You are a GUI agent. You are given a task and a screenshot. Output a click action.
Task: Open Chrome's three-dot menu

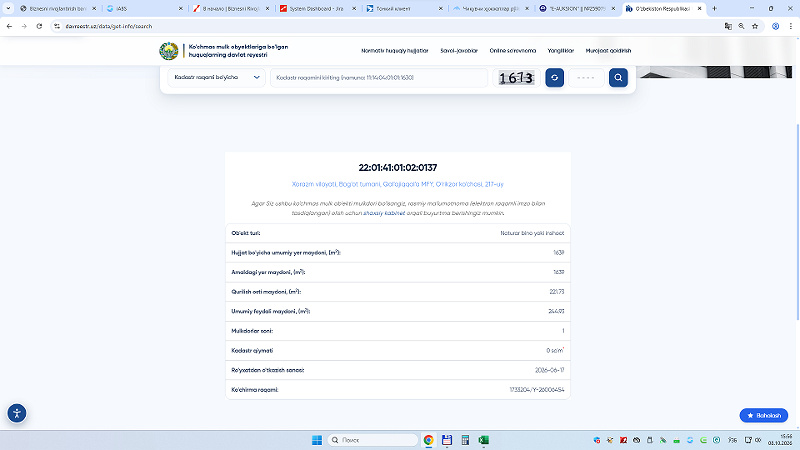pyautogui.click(x=790, y=26)
